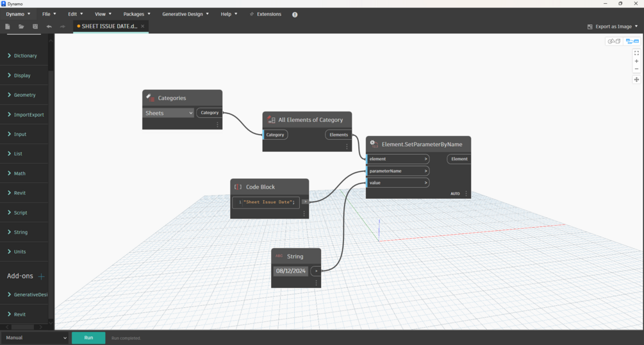644x345 pixels.
Task: Switch to 3D background preview mode
Action: click(x=614, y=41)
